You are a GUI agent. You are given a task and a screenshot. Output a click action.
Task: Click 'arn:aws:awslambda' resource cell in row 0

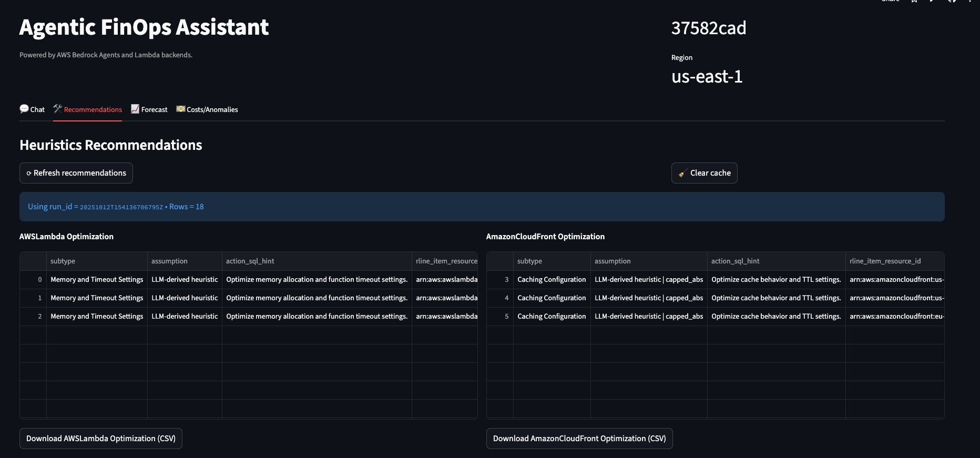pyautogui.click(x=445, y=280)
